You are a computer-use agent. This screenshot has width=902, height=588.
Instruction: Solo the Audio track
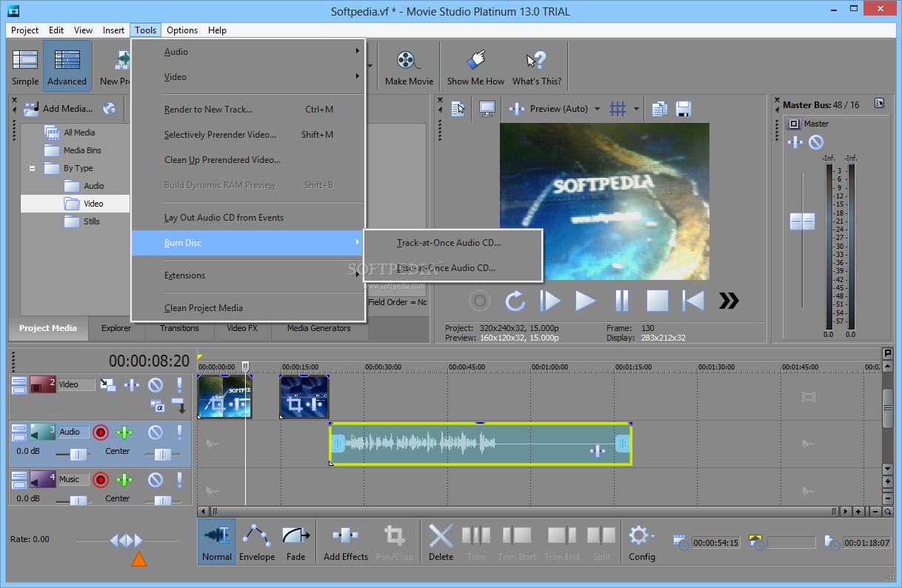(179, 432)
